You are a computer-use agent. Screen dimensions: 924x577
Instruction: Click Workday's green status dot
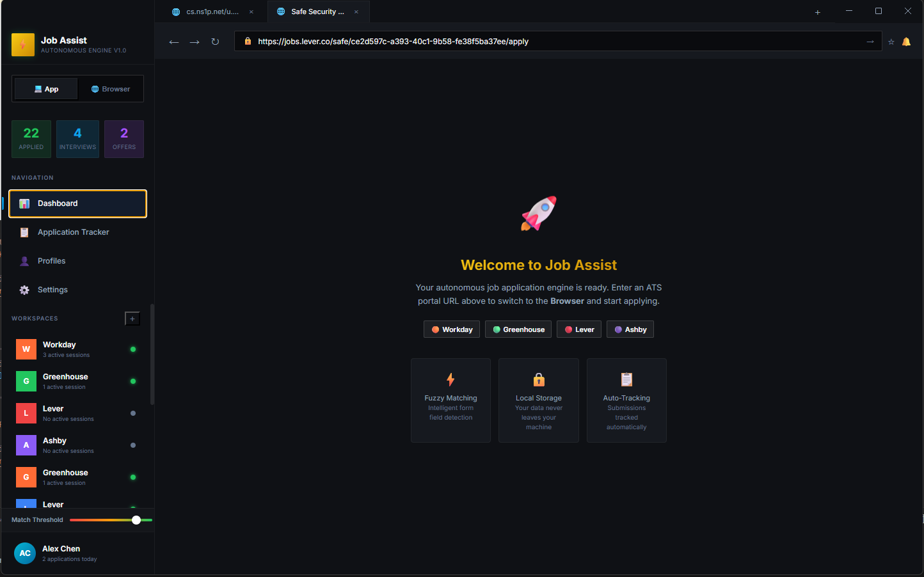pyautogui.click(x=133, y=349)
